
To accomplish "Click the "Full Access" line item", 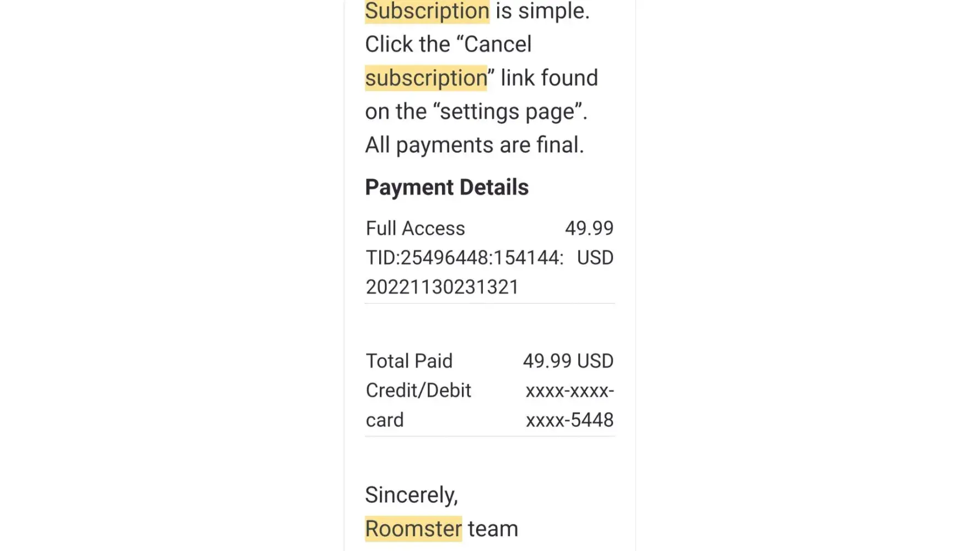I will (415, 228).
